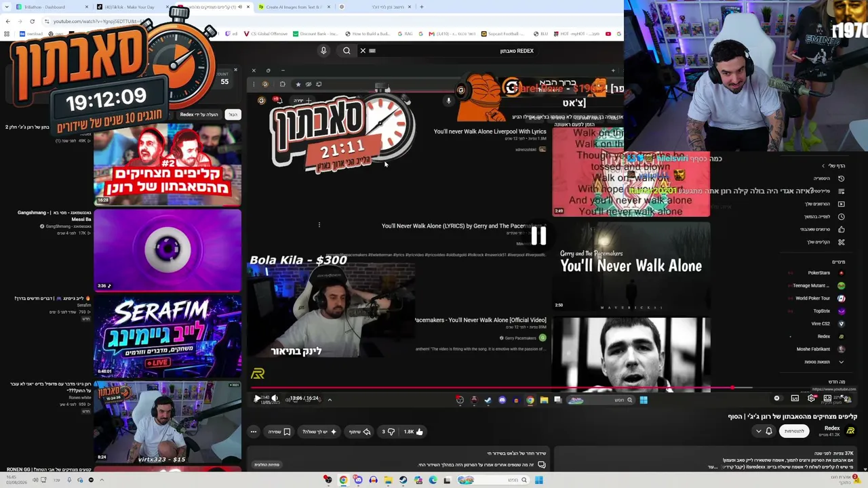The height and width of the screenshot is (488, 868).
Task: Clear the YouTube search query with X
Action: click(x=363, y=51)
